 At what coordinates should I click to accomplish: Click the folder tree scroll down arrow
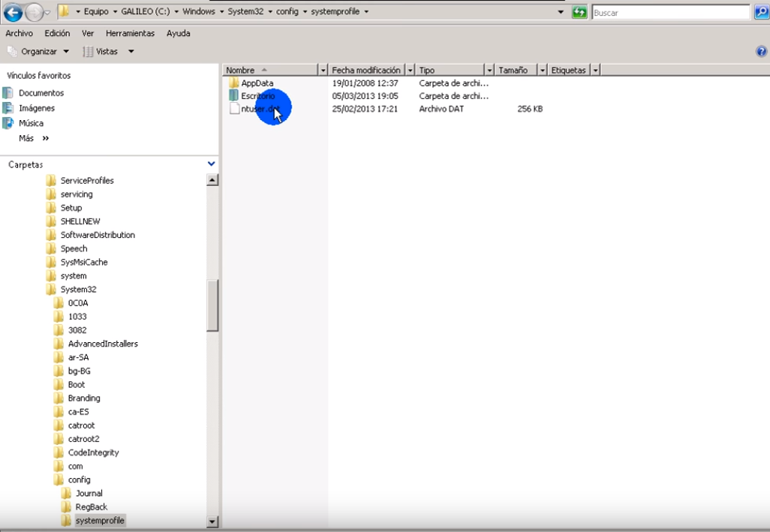212,521
